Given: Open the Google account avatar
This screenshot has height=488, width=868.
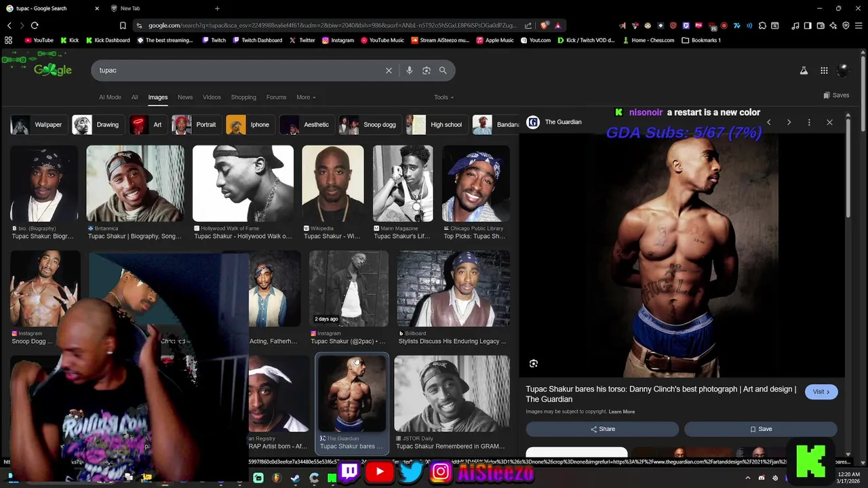Looking at the screenshot, I should (x=844, y=70).
